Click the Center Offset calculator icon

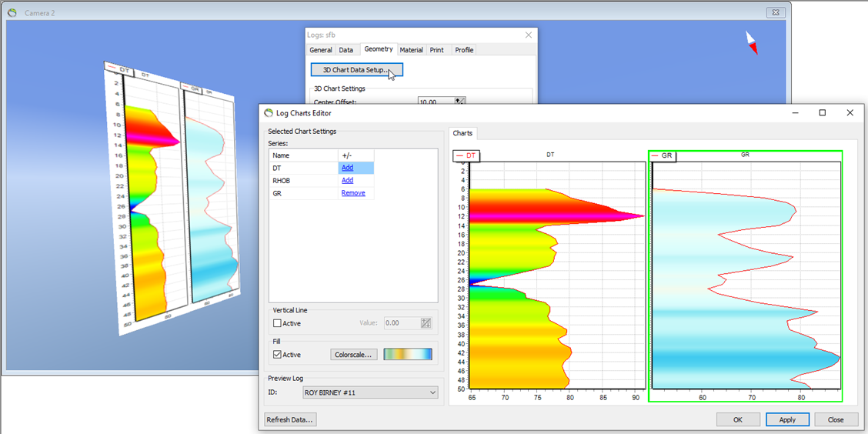[x=461, y=102]
